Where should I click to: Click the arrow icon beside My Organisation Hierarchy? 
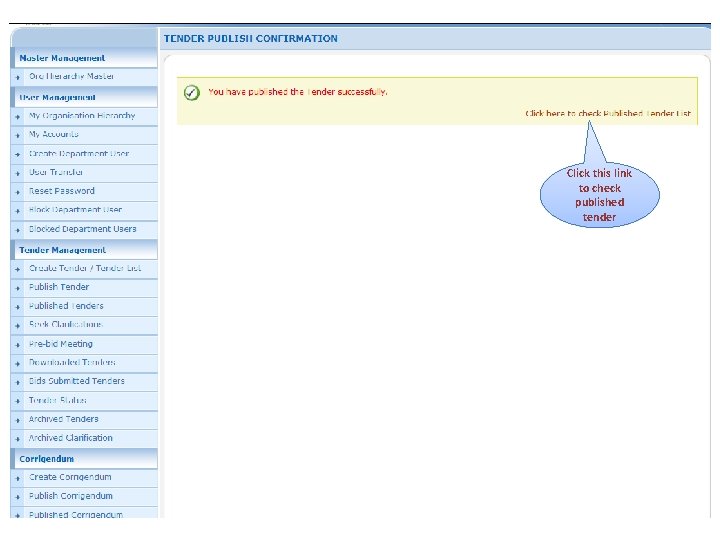[x=17, y=117]
